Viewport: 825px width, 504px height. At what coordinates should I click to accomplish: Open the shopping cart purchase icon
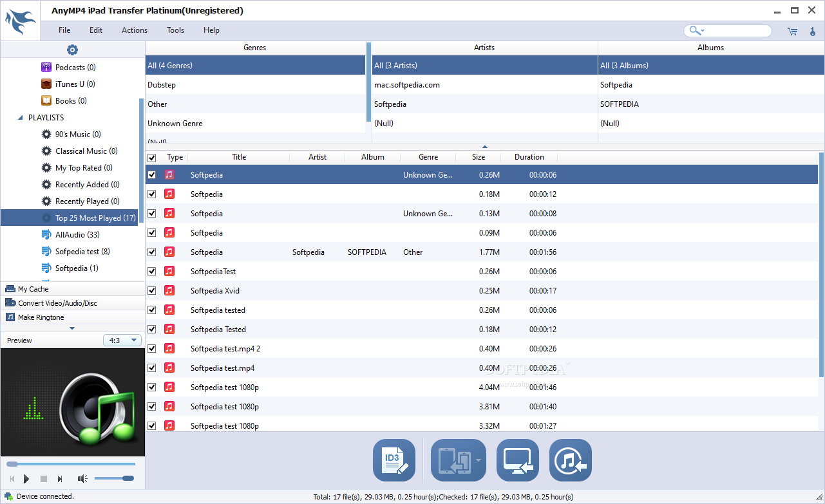pyautogui.click(x=792, y=31)
